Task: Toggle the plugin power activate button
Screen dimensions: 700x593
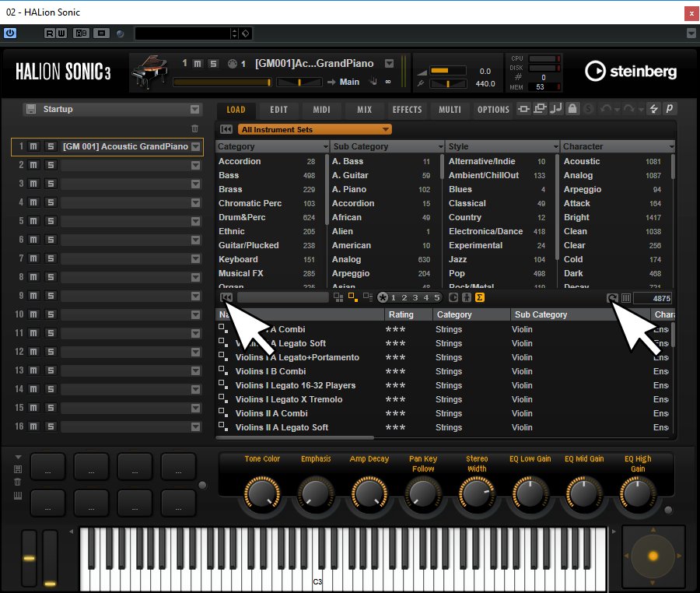Action: [10, 33]
